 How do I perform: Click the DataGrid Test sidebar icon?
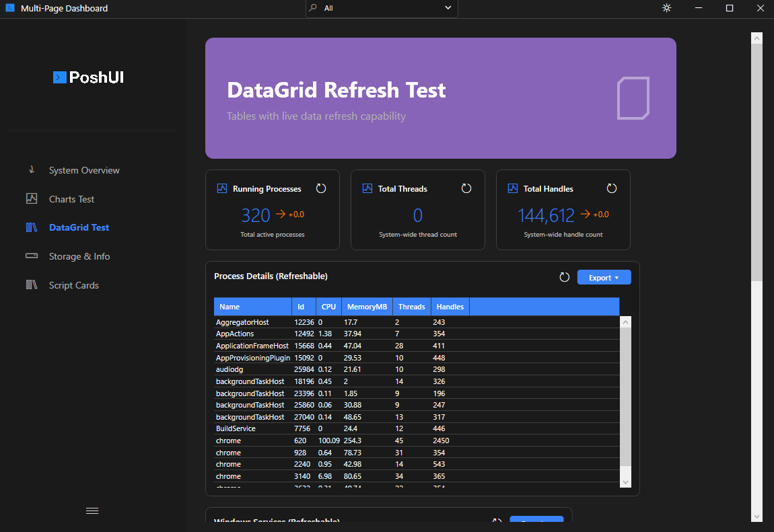[32, 227]
